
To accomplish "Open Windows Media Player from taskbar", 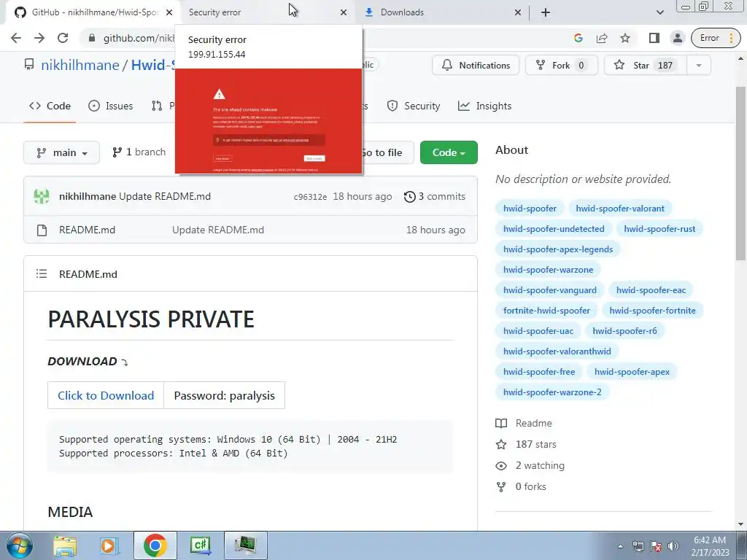I will (109, 545).
